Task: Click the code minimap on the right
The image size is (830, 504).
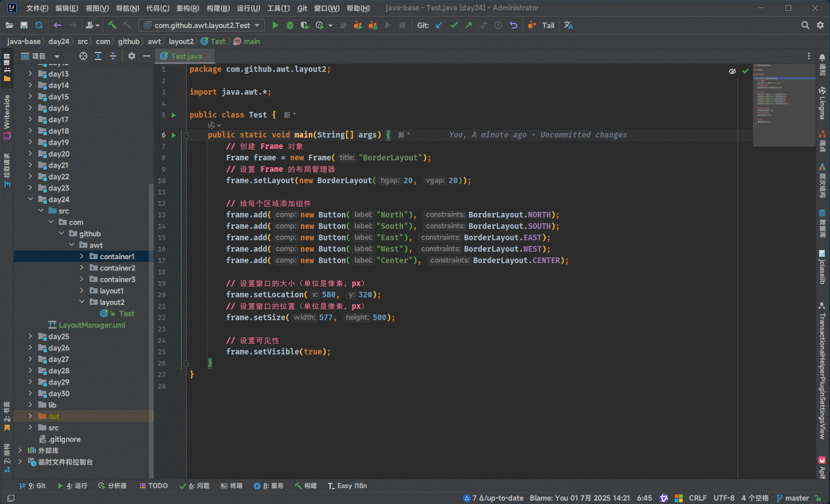Action: (x=783, y=104)
